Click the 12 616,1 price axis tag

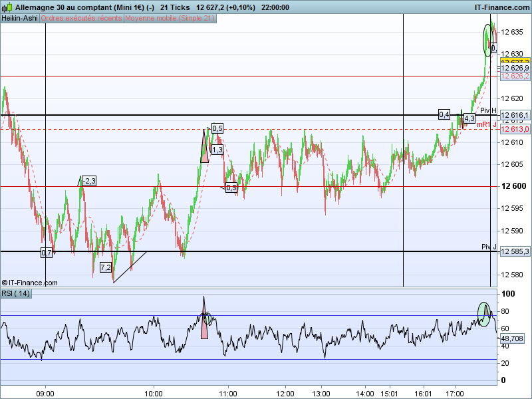coord(515,115)
